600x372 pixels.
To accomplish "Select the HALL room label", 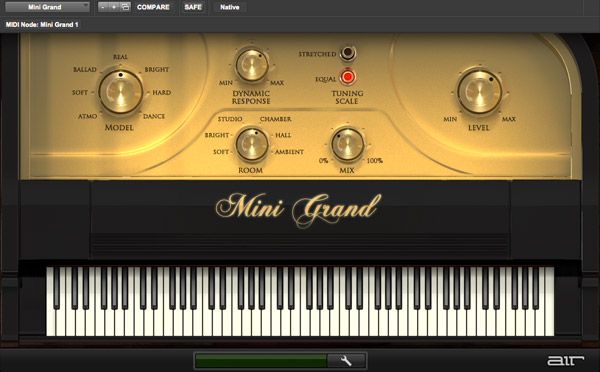I will (283, 135).
